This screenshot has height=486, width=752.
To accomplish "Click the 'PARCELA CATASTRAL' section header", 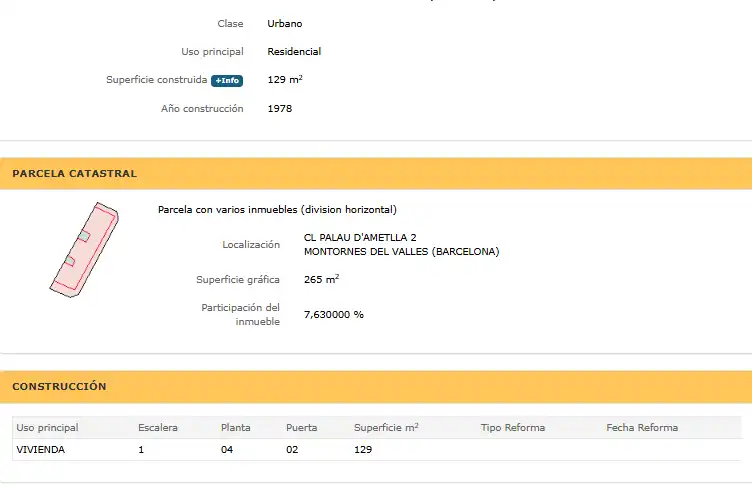I will (376, 173).
